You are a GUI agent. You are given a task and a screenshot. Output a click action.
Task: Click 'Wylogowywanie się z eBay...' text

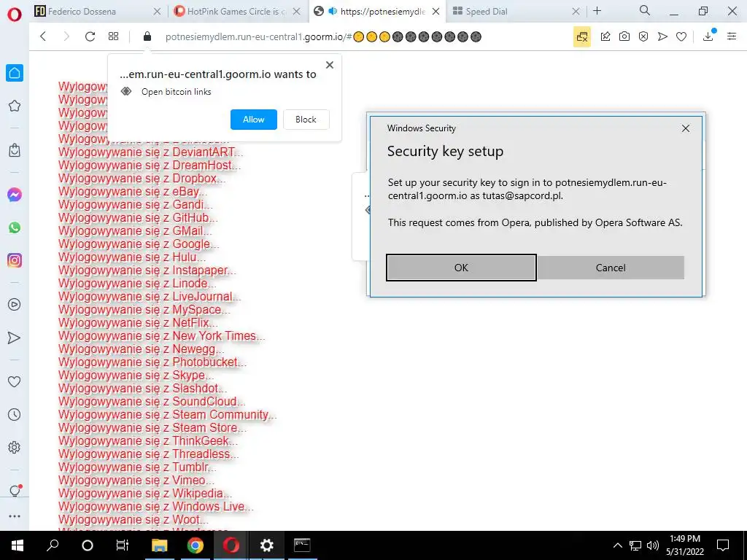coord(133,192)
